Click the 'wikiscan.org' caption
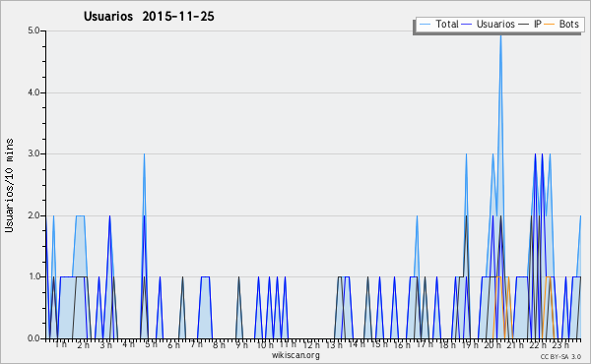 pyautogui.click(x=295, y=355)
